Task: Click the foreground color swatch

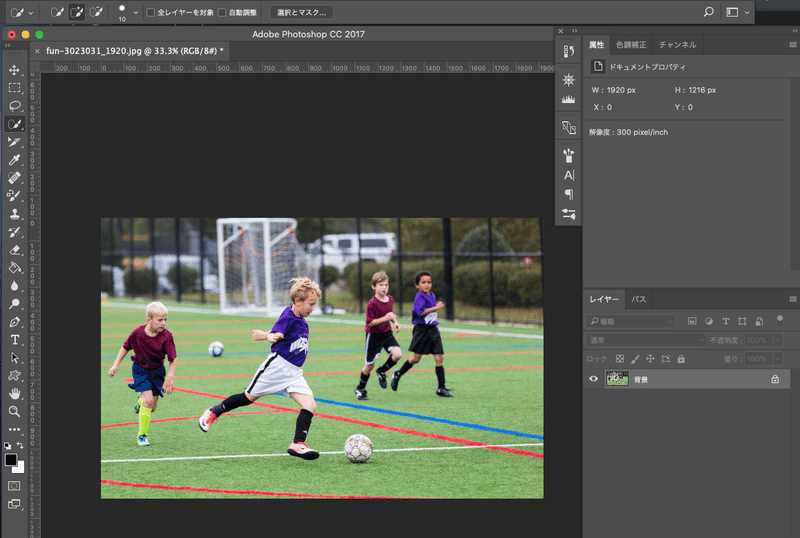Action: pyautogui.click(x=11, y=460)
